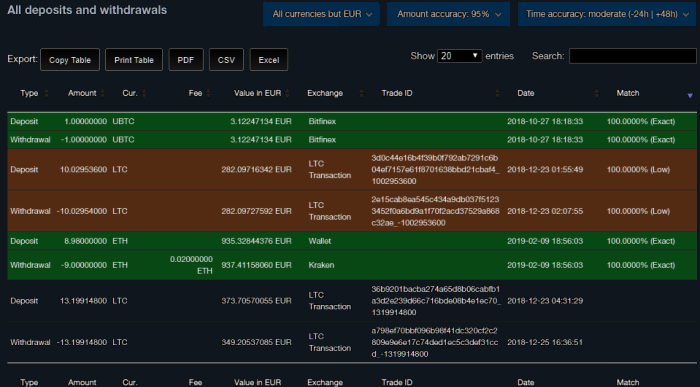The image size is (700, 387).
Task: Sort by the Trade ID column header
Action: pyautogui.click(x=397, y=93)
